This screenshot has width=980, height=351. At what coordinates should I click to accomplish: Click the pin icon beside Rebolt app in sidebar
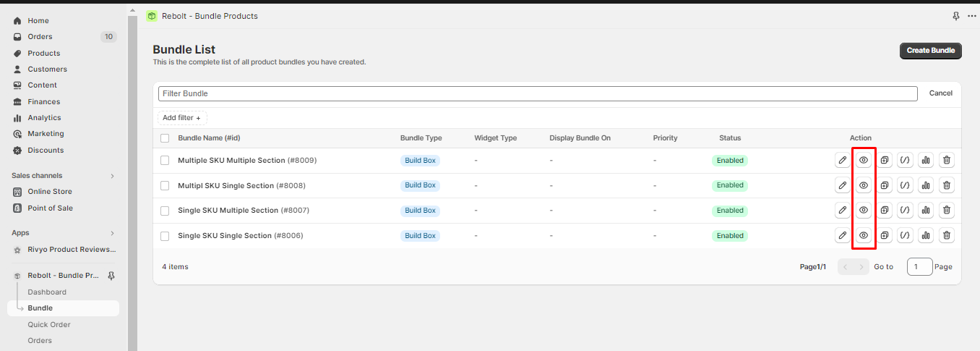click(x=111, y=276)
